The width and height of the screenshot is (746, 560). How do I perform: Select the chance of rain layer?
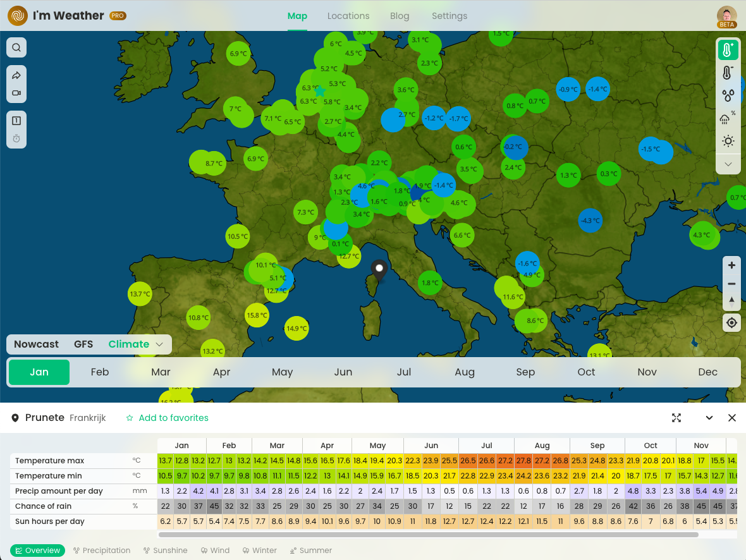(728, 118)
